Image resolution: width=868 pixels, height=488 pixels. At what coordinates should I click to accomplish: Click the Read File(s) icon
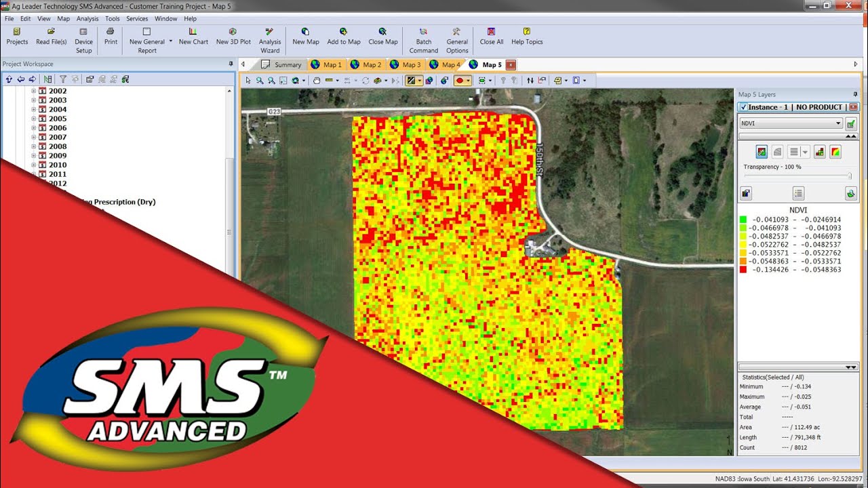coord(51,31)
